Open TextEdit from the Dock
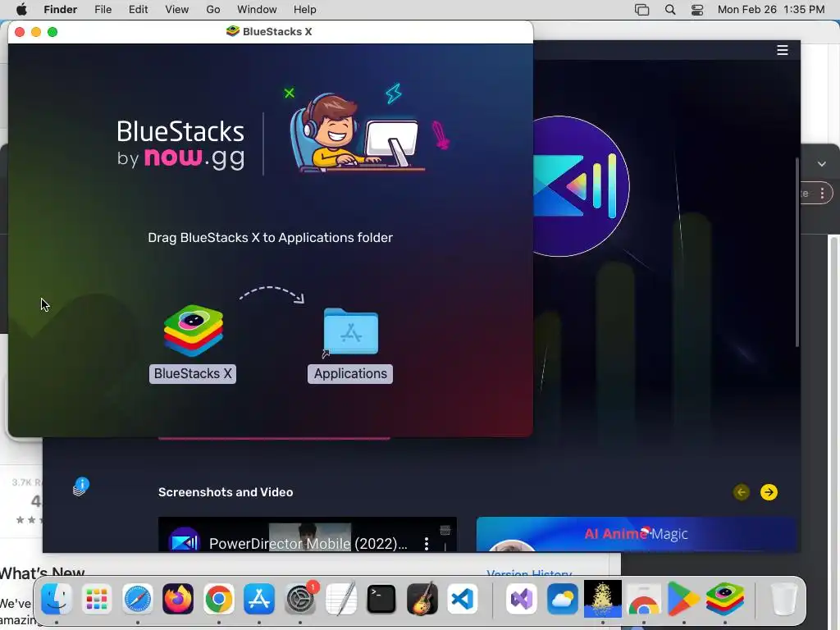Image resolution: width=840 pixels, height=630 pixels. tap(340, 599)
